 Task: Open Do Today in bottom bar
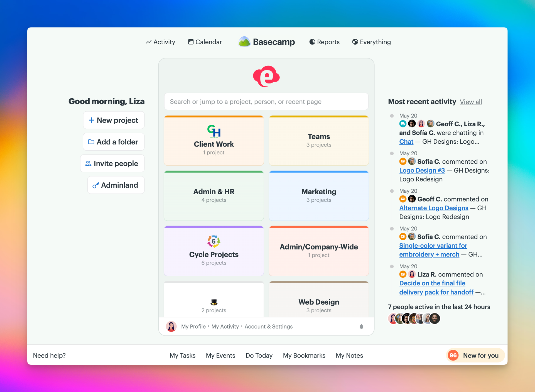pos(259,356)
